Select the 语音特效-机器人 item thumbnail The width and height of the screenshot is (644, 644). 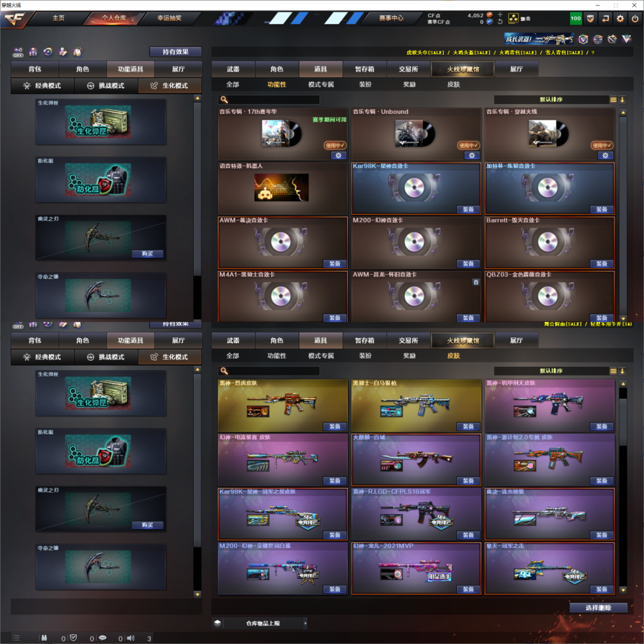(281, 188)
